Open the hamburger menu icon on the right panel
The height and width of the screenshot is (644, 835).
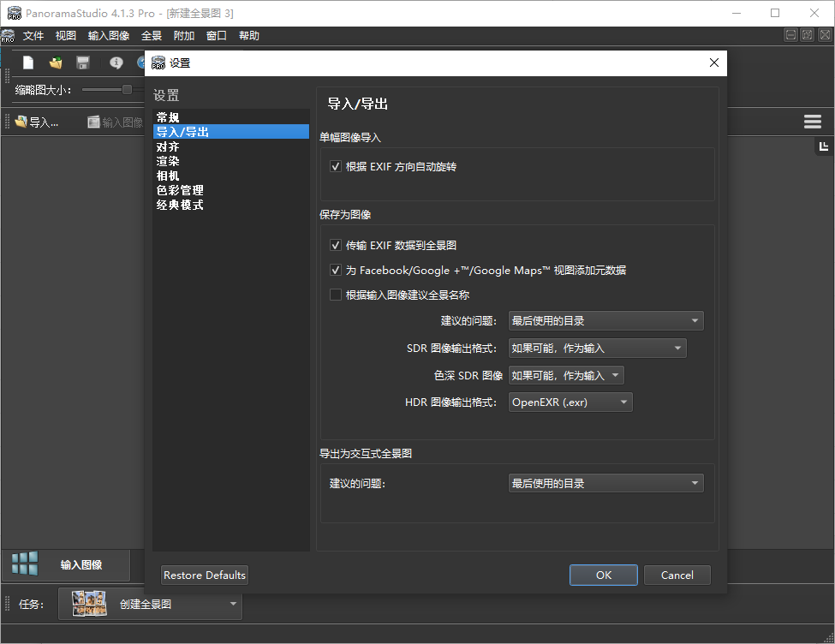coord(812,121)
